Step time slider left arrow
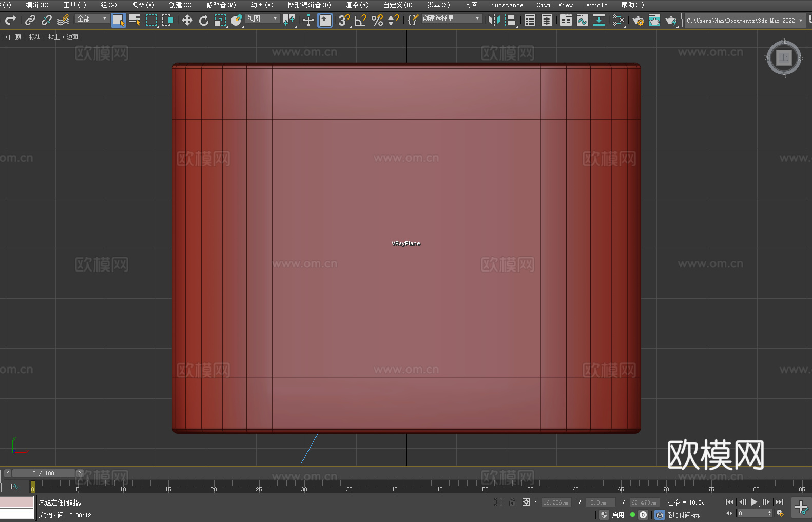This screenshot has height=522, width=812. 7,473
